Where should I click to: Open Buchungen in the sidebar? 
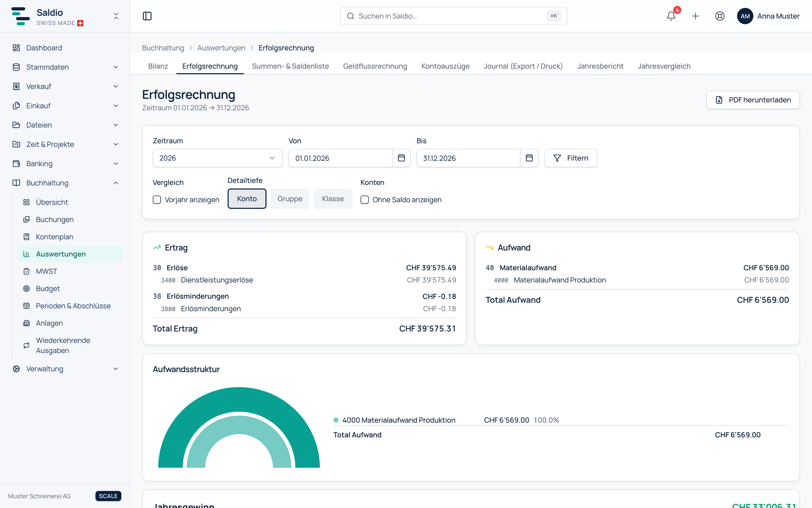[70, 219]
